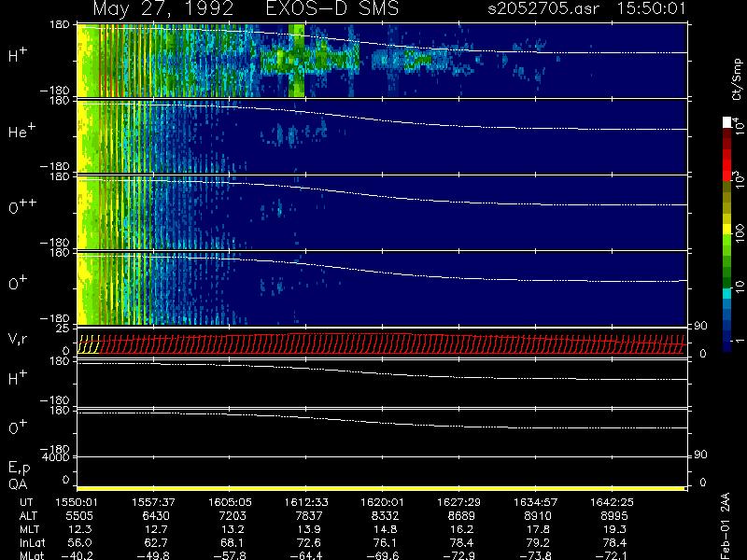Image resolution: width=747 pixels, height=560 pixels.
Task: Click altitude value 8689
Action: [461, 516]
